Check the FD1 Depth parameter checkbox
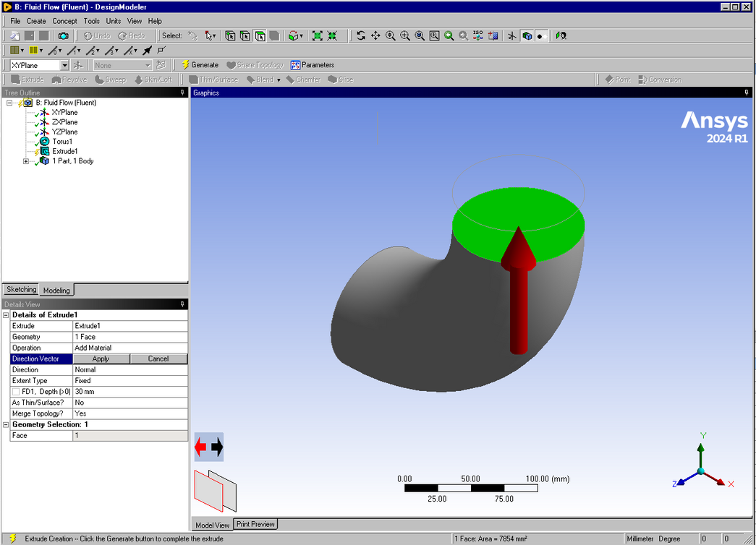756x545 pixels. tap(16, 391)
